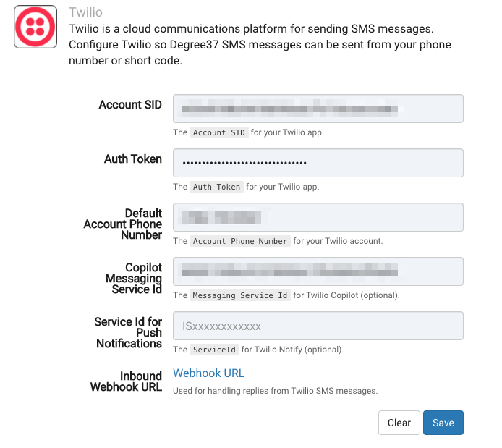Click into the Auth Token field
Screen dimensions: 502x448
(318, 163)
